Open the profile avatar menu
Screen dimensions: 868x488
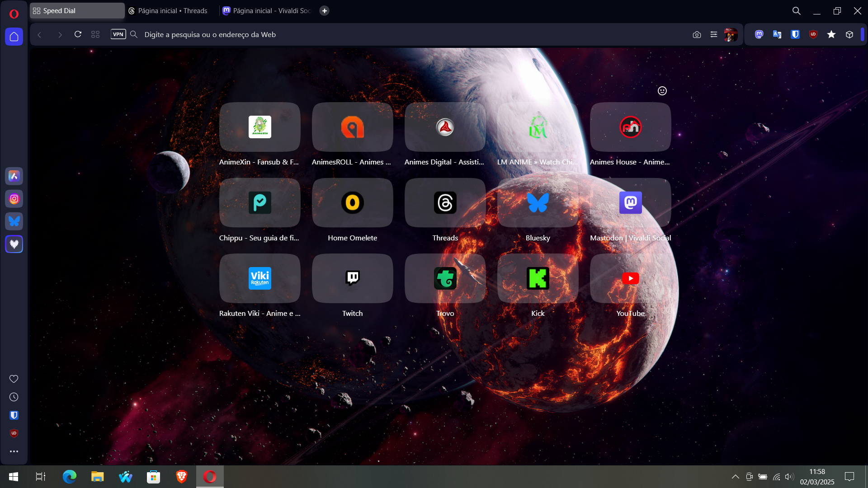pos(731,34)
